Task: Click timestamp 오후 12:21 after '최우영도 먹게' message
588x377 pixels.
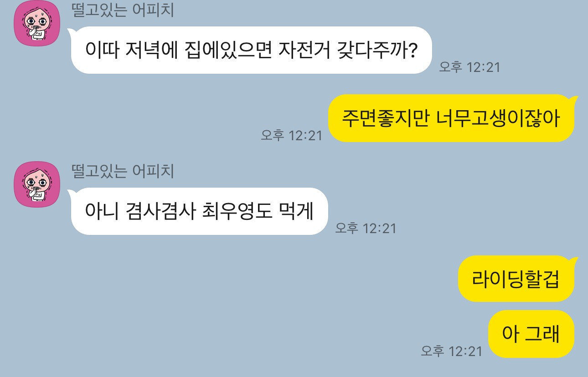Action: pyautogui.click(x=366, y=228)
